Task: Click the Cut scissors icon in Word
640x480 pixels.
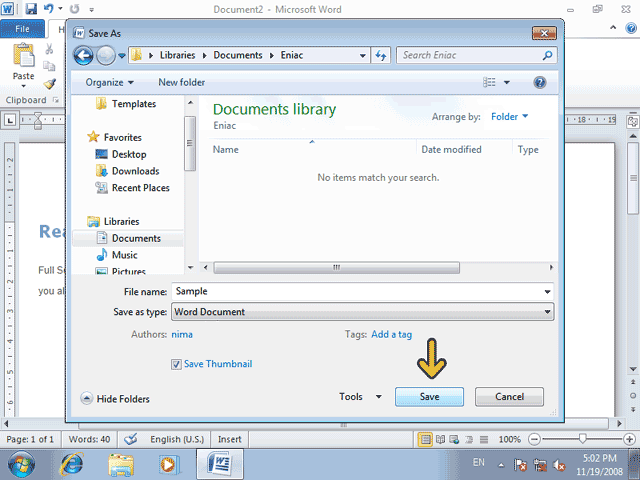Action: (x=49, y=49)
